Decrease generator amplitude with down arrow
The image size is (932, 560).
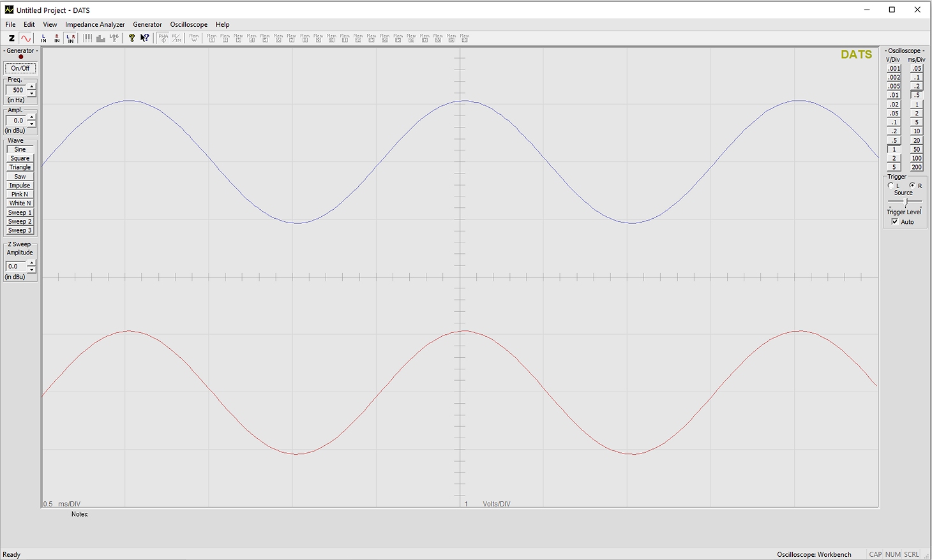(x=31, y=124)
